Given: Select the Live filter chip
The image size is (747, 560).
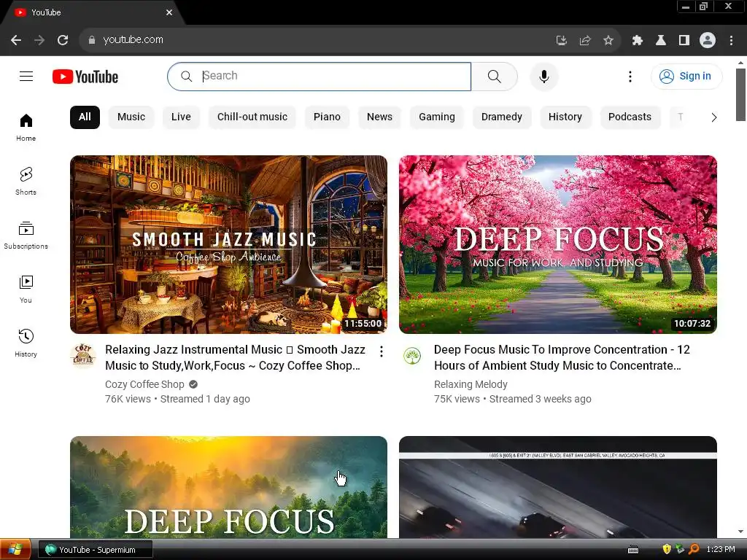Looking at the screenshot, I should [181, 117].
